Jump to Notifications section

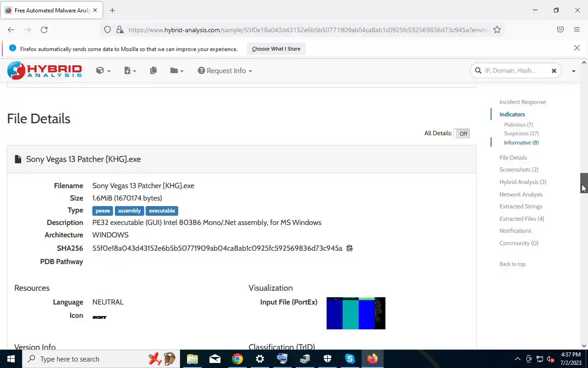tap(515, 231)
